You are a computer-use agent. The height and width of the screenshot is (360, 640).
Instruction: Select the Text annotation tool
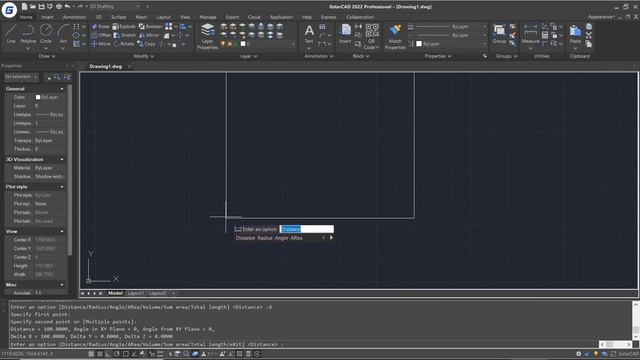click(x=309, y=34)
